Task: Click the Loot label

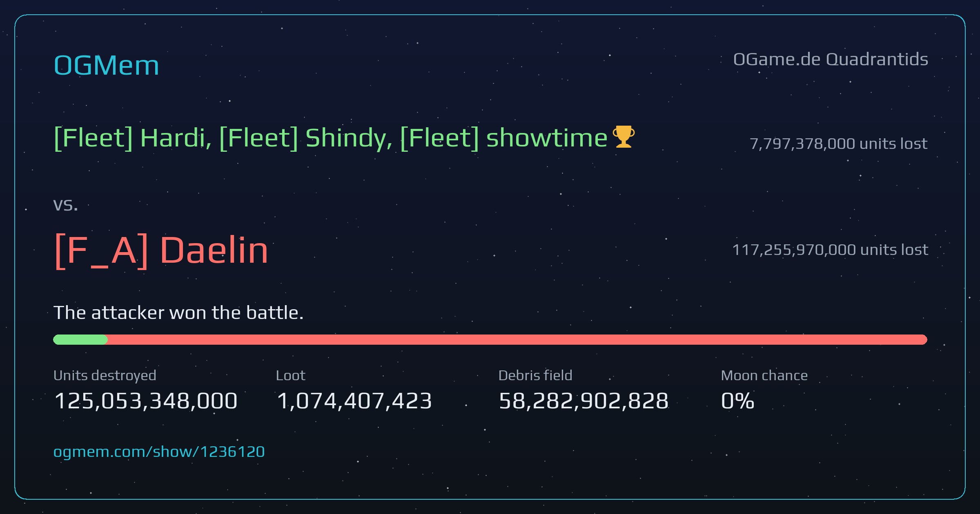Action: [290, 375]
